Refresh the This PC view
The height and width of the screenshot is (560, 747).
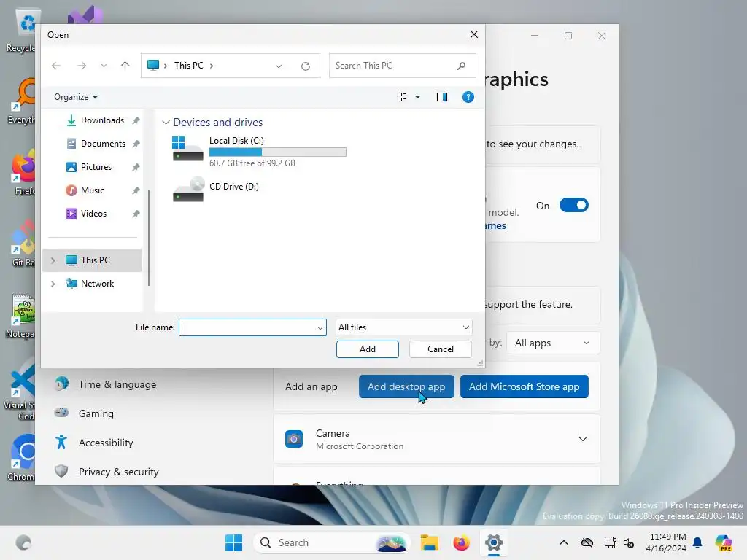tap(306, 66)
